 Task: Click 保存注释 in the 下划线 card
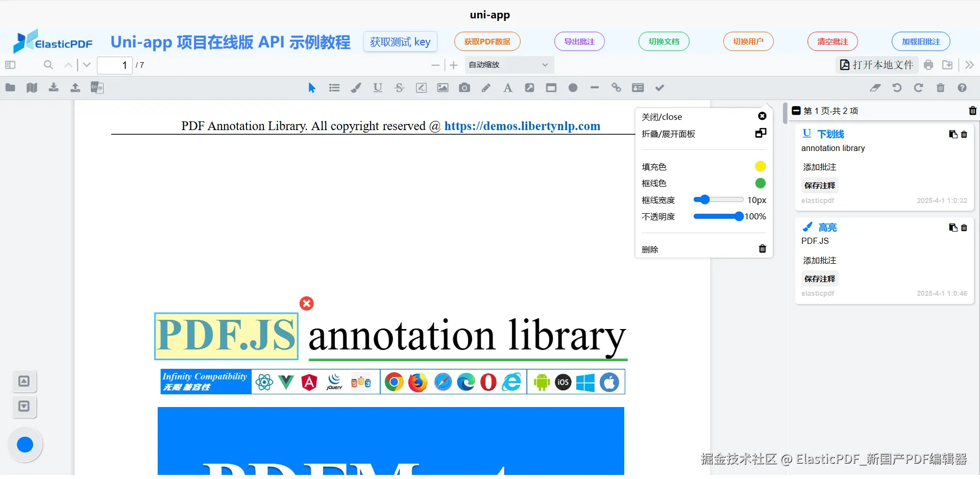[x=820, y=185]
